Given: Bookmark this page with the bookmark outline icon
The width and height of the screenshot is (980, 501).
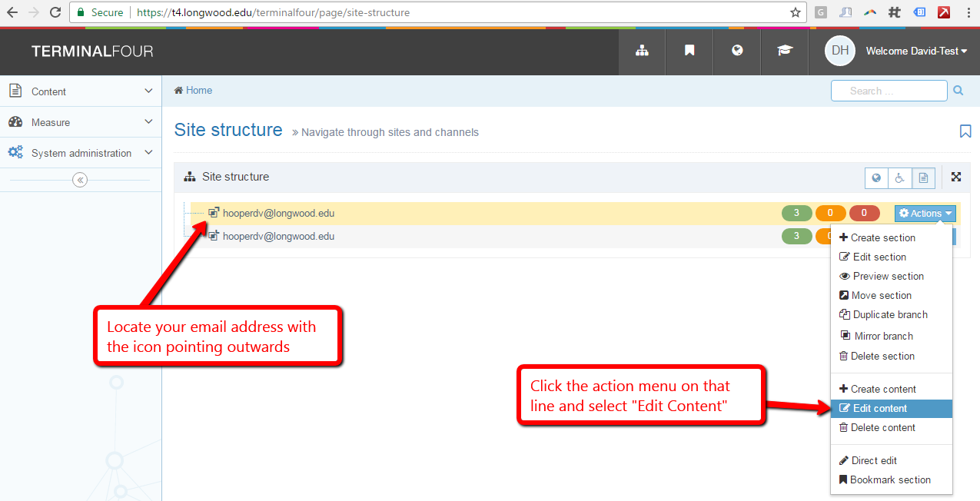Looking at the screenshot, I should (965, 131).
